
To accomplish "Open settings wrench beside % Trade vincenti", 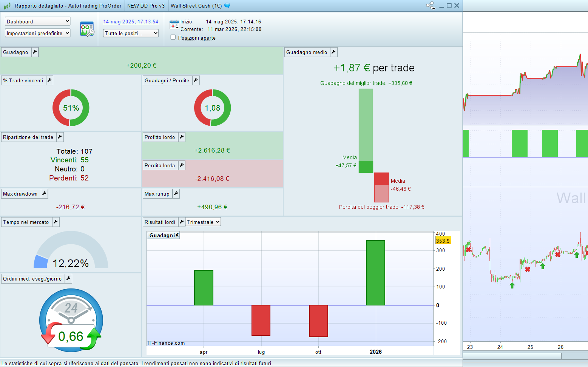I will [x=49, y=80].
